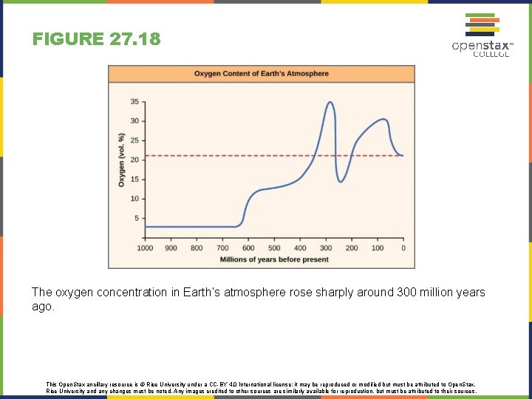
Task: Click x-axis tick value 800
Action: pos(197,248)
